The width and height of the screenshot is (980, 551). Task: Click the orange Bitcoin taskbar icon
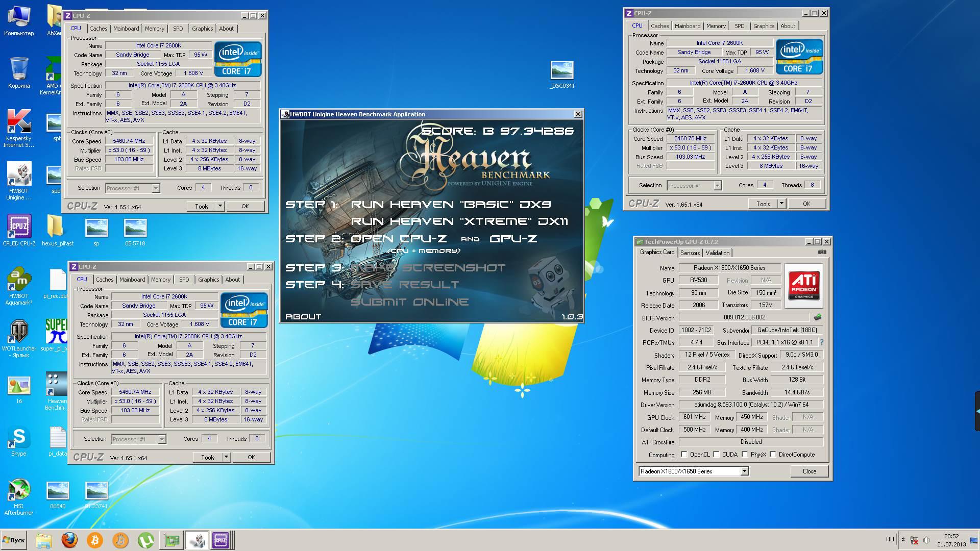(x=95, y=540)
